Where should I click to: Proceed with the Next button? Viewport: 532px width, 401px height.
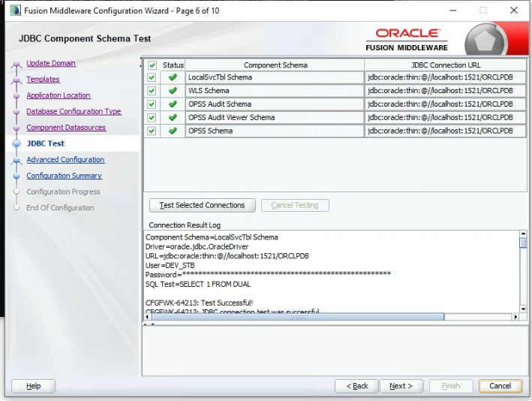[401, 386]
